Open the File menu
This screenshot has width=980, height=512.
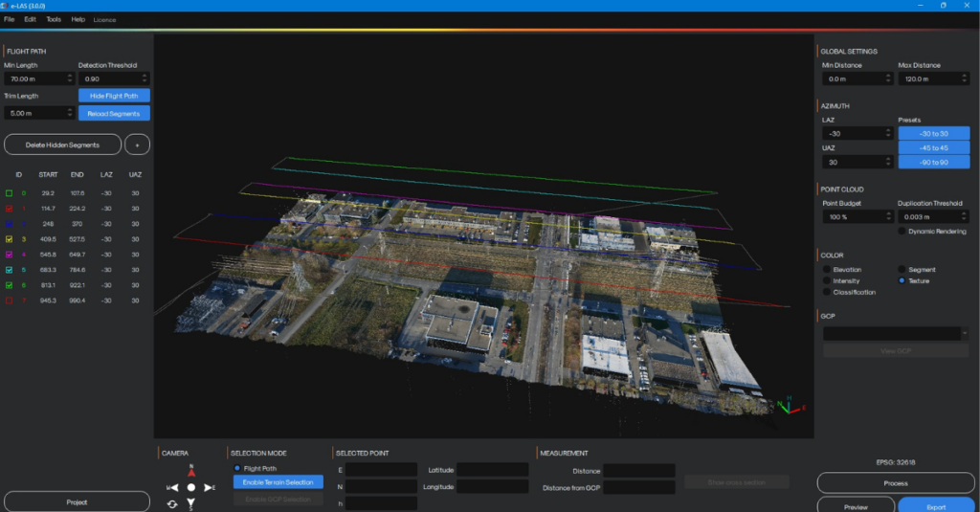tap(10, 19)
